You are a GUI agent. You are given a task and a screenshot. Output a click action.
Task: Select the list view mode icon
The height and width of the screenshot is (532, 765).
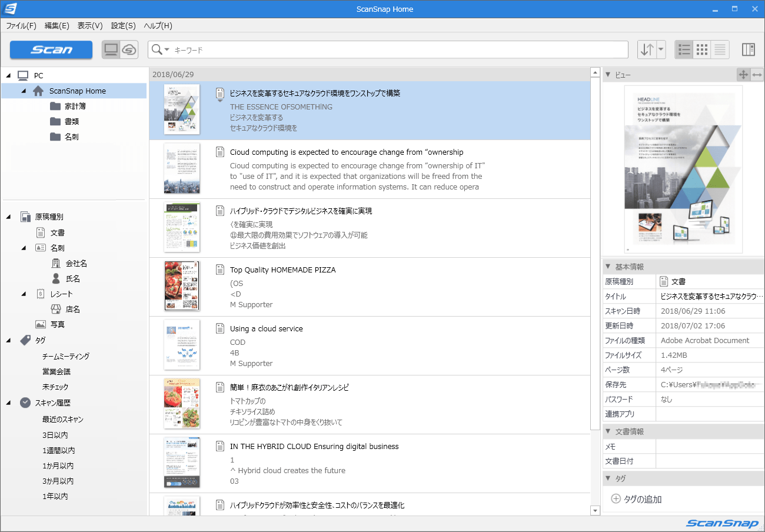[684, 50]
